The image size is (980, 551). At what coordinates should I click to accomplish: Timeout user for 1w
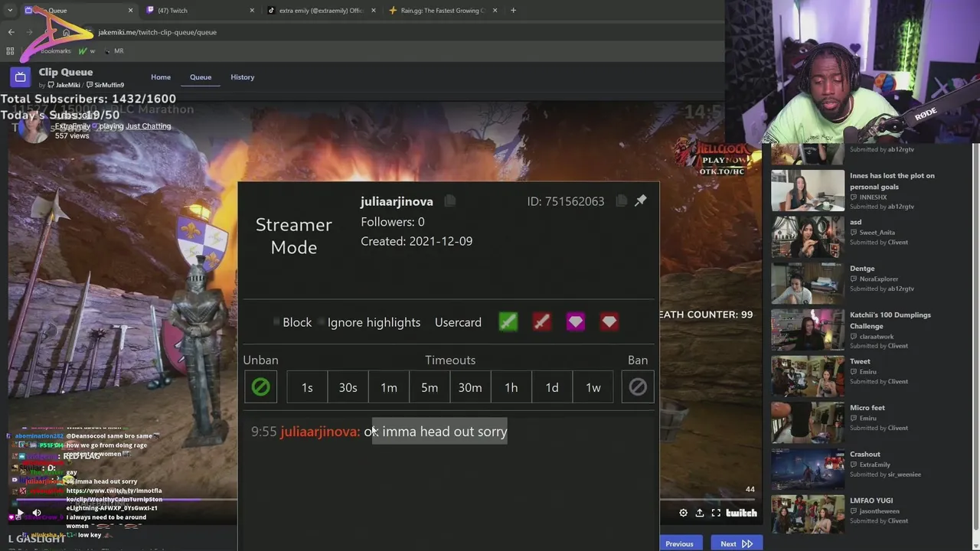coord(593,387)
